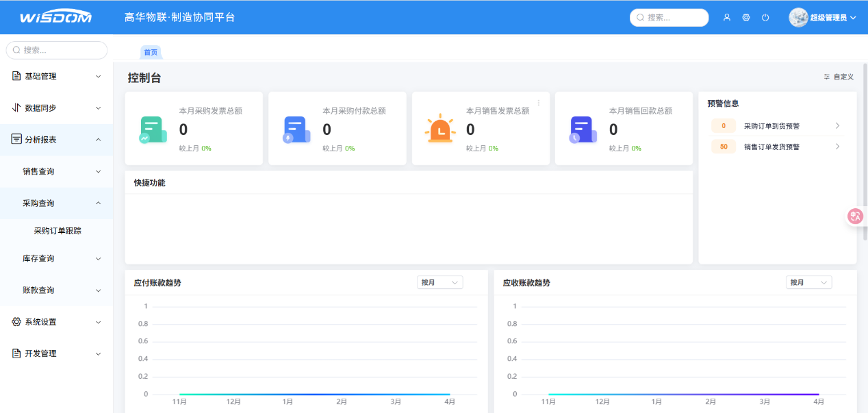Click the 系统设置 gear icon in sidebar

(16, 322)
